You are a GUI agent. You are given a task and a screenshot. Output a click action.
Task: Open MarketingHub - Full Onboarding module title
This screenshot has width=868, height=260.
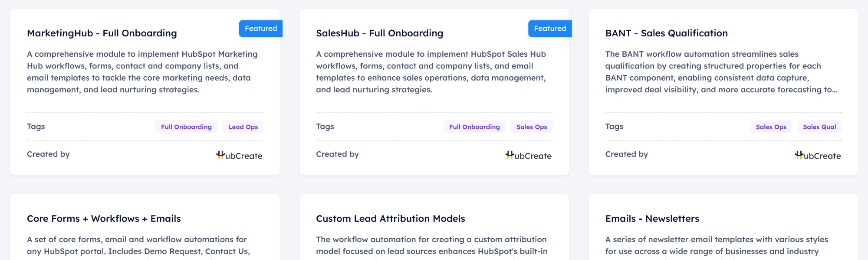[102, 33]
